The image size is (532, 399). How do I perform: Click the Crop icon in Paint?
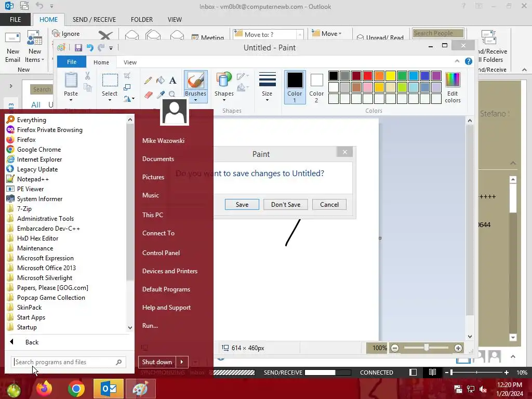(x=127, y=76)
